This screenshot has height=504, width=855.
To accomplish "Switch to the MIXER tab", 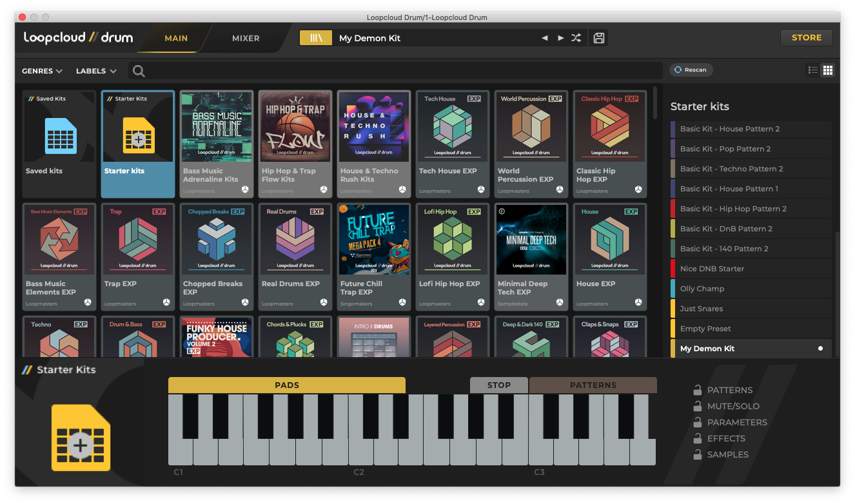I will 246,38.
